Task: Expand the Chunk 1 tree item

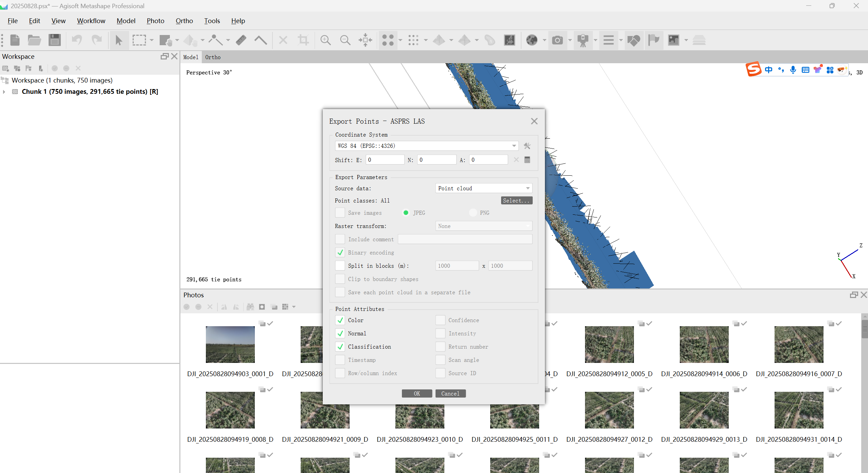Action: click(x=4, y=92)
